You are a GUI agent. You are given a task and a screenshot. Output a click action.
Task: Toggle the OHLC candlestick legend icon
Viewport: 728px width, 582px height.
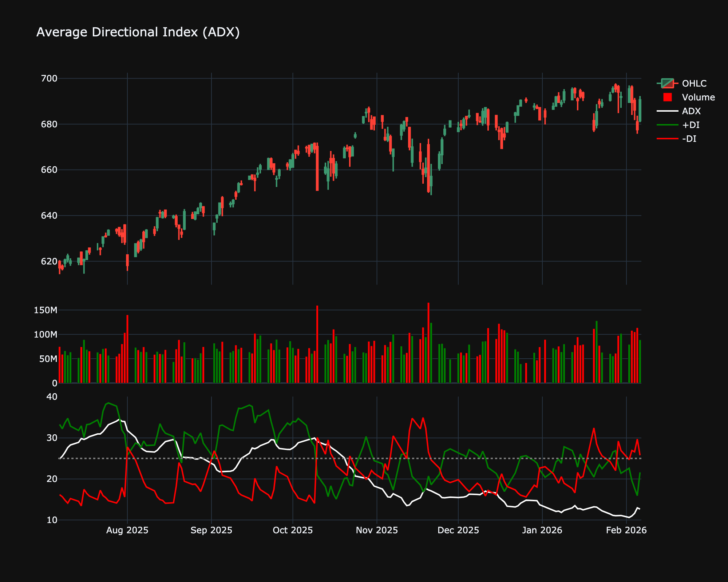[x=667, y=83]
